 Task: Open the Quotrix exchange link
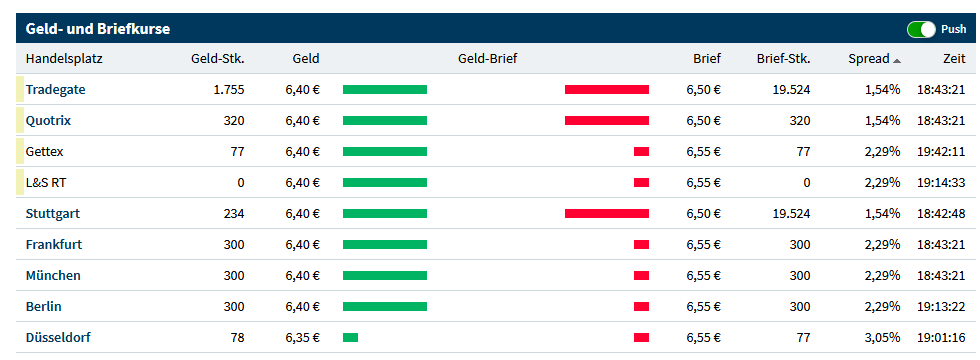(x=48, y=121)
